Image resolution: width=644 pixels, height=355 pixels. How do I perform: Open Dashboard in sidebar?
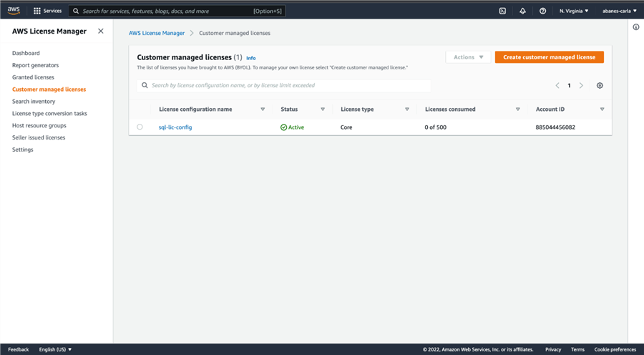(26, 53)
